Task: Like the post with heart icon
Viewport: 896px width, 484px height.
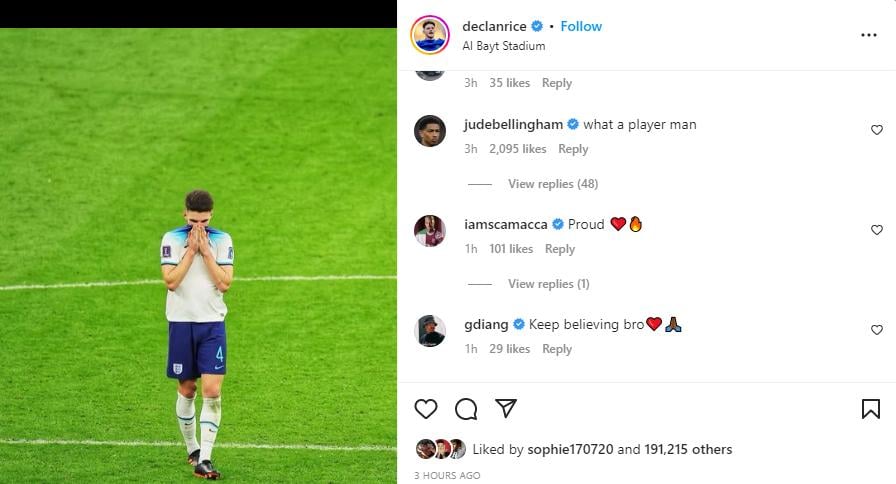Action: pyautogui.click(x=426, y=409)
